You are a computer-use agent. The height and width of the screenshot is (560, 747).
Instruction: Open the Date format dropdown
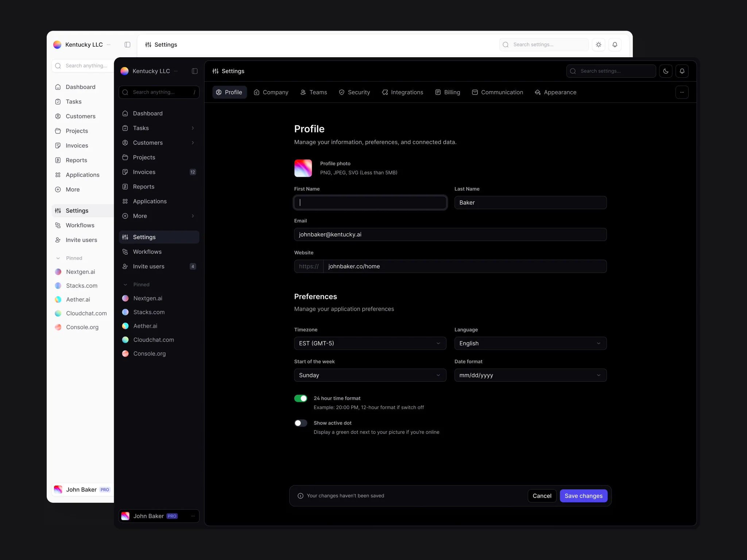531,375
